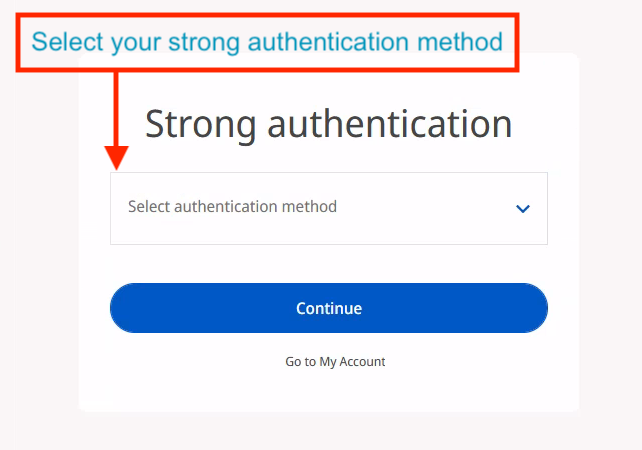The image size is (642, 450).
Task: Open the Go to My Account link
Action: pyautogui.click(x=335, y=362)
